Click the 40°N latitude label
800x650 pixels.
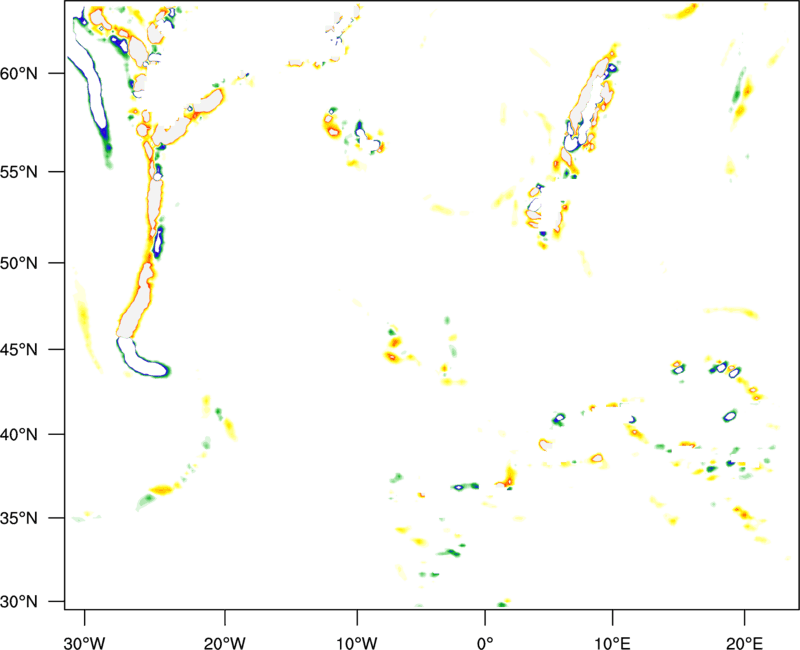19,435
